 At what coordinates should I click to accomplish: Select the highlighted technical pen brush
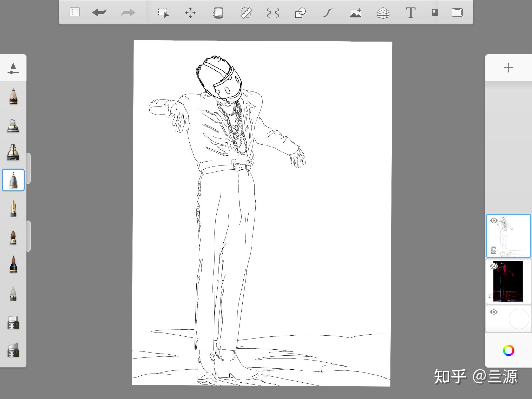tap(13, 180)
